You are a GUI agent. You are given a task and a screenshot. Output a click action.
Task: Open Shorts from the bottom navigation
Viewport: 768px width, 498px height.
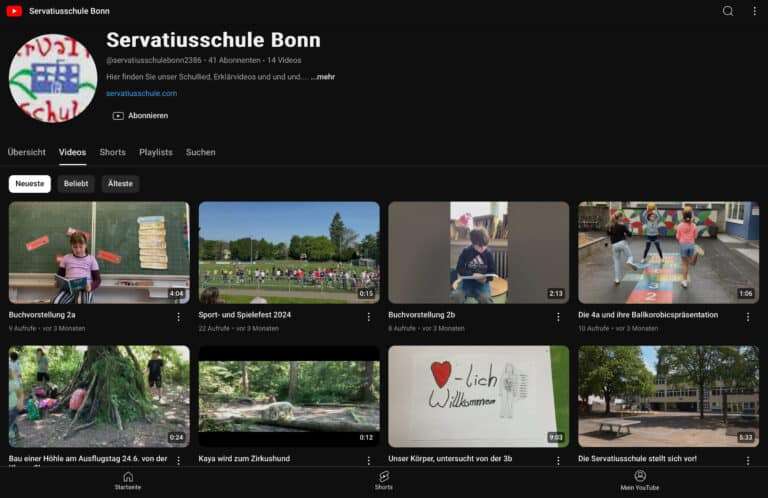point(384,480)
